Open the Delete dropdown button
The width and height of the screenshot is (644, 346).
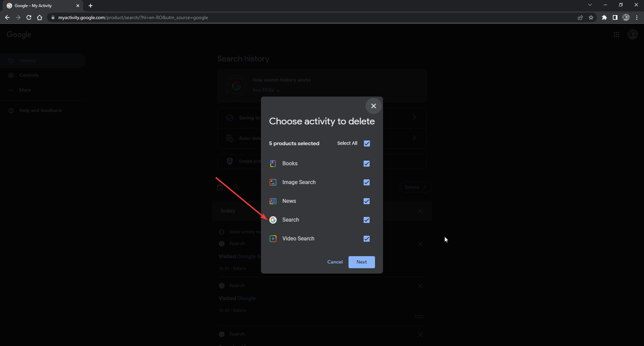click(x=415, y=187)
